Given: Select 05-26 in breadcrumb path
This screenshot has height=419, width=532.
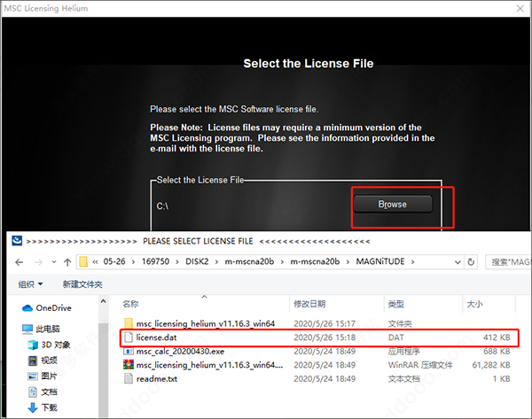Looking at the screenshot, I should click(x=114, y=261).
